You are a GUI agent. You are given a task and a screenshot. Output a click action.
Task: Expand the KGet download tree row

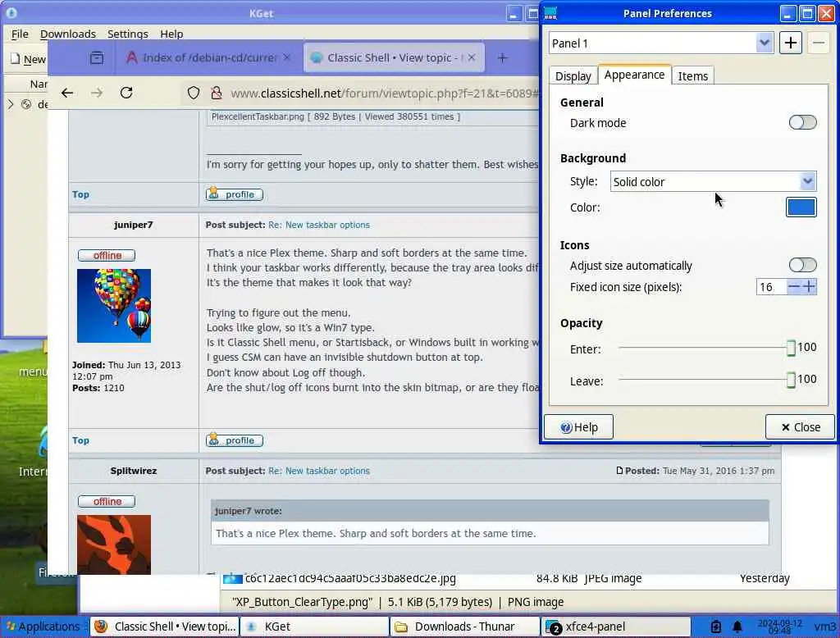(x=10, y=104)
